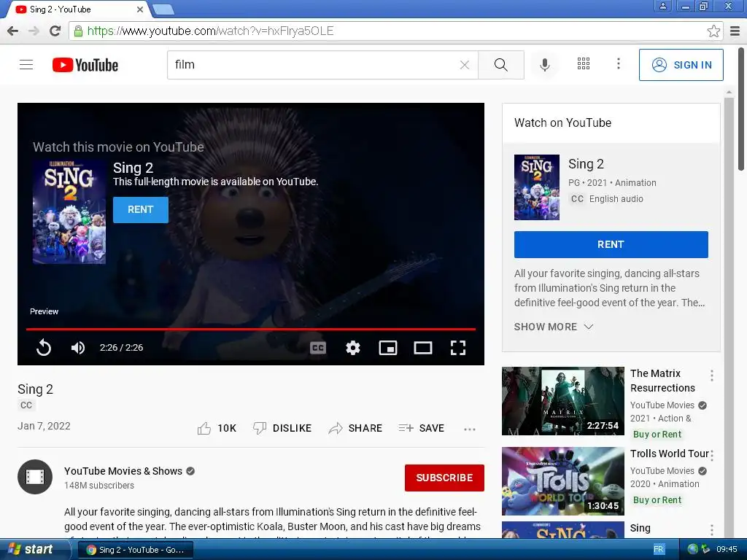747x560 pixels.
Task: Switch to miniplayer mode
Action: click(388, 348)
